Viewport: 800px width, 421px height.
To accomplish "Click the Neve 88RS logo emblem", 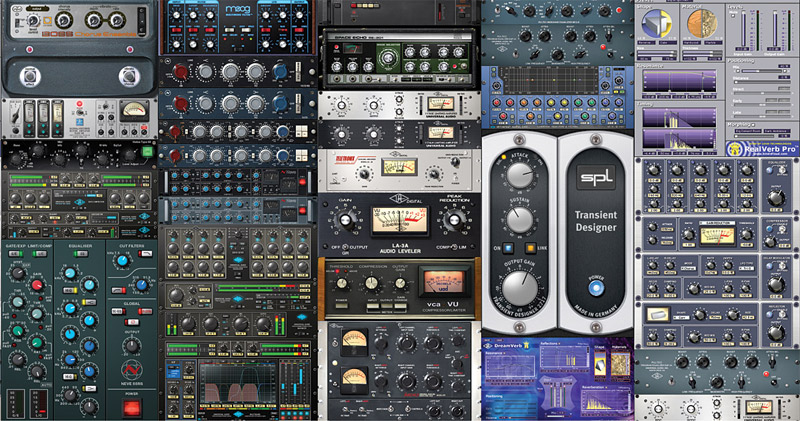I will coord(131,369).
